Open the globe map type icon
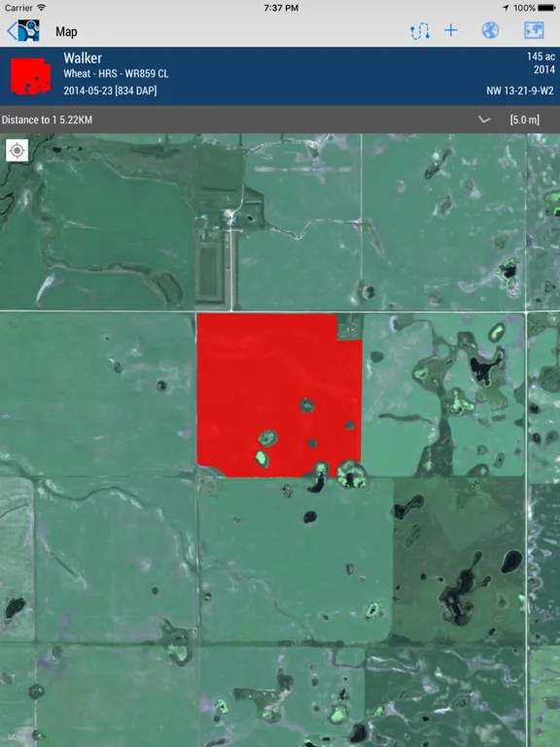The image size is (560, 747). 490,31
